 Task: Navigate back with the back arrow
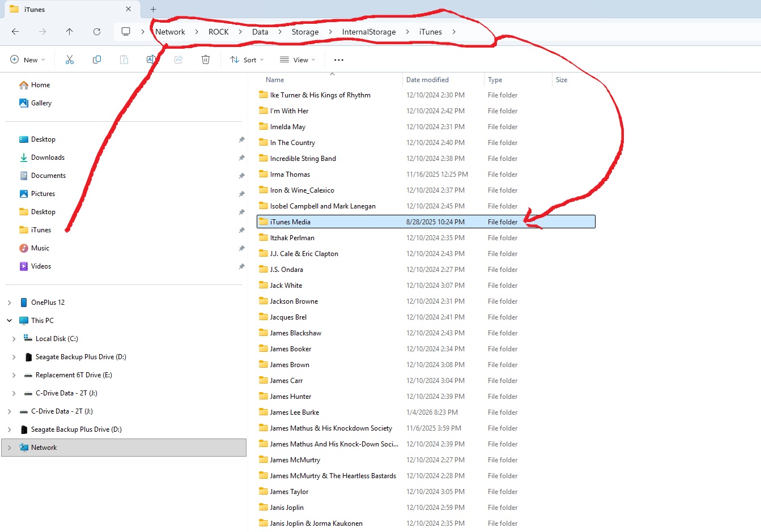15,32
